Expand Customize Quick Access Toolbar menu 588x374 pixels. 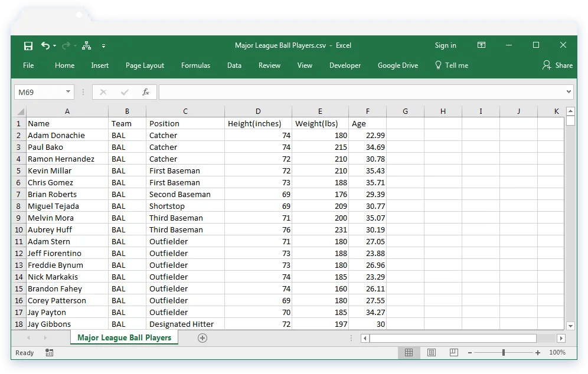103,46
